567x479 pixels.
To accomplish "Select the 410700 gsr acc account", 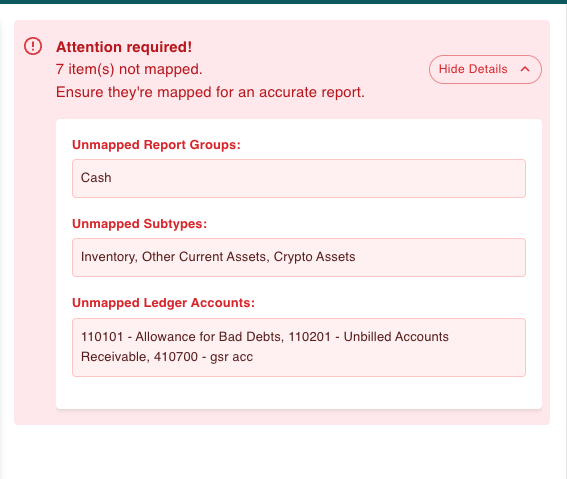I will tap(203, 357).
